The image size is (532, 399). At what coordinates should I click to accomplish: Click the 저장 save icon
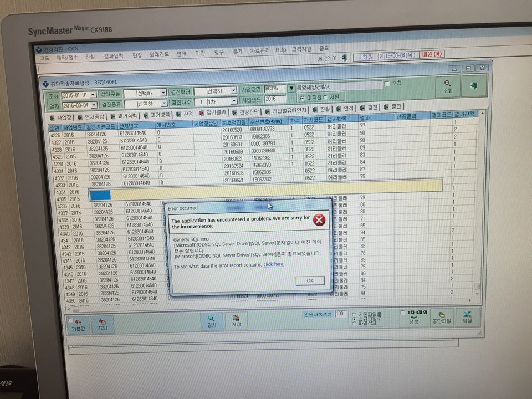click(x=236, y=318)
